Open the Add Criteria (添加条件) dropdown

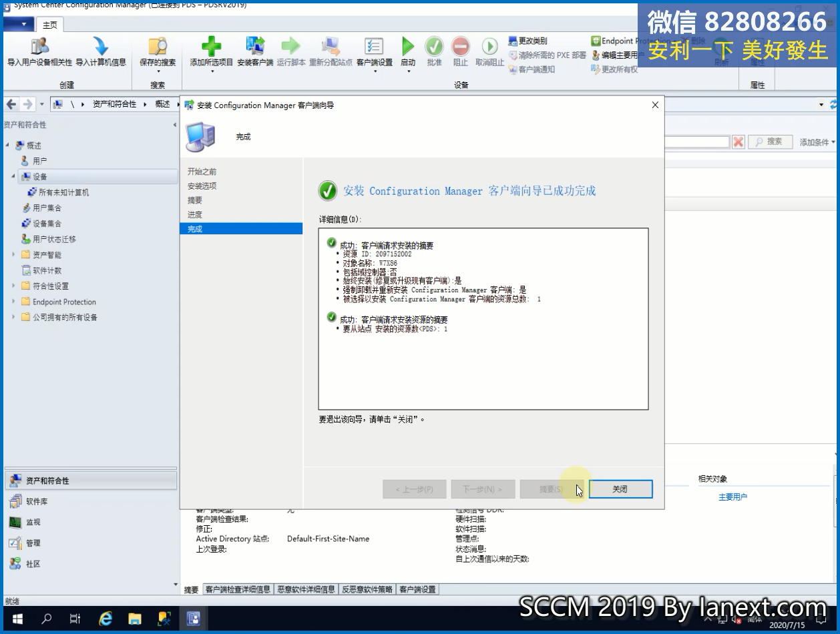click(817, 142)
